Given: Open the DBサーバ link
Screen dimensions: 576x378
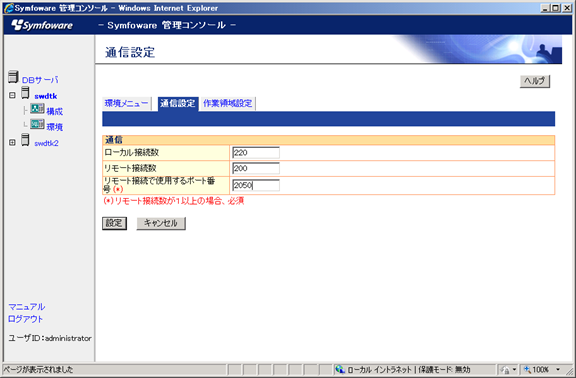Looking at the screenshot, I should point(40,80).
